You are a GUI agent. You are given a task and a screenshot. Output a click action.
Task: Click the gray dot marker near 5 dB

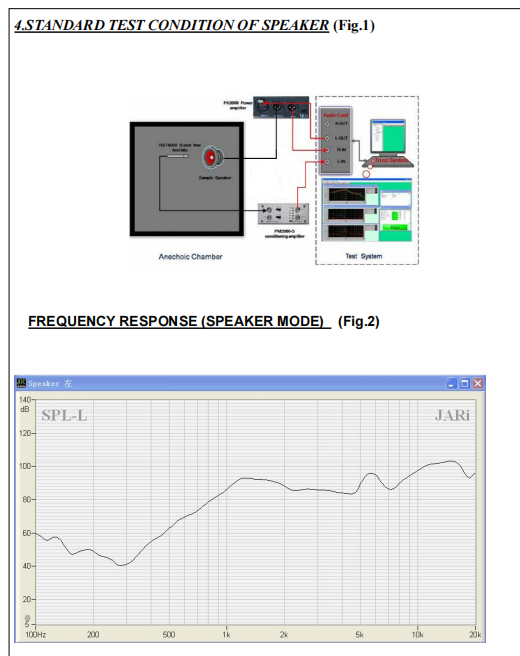pos(28,618)
